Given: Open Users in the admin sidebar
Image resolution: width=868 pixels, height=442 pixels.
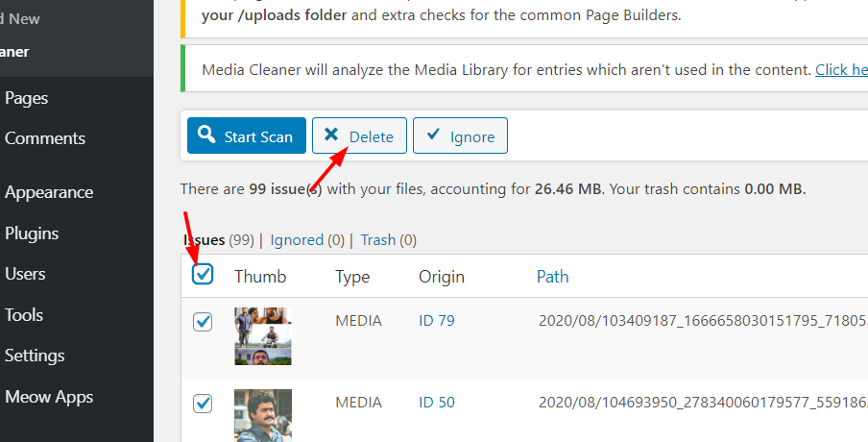Looking at the screenshot, I should pyautogui.click(x=25, y=274).
